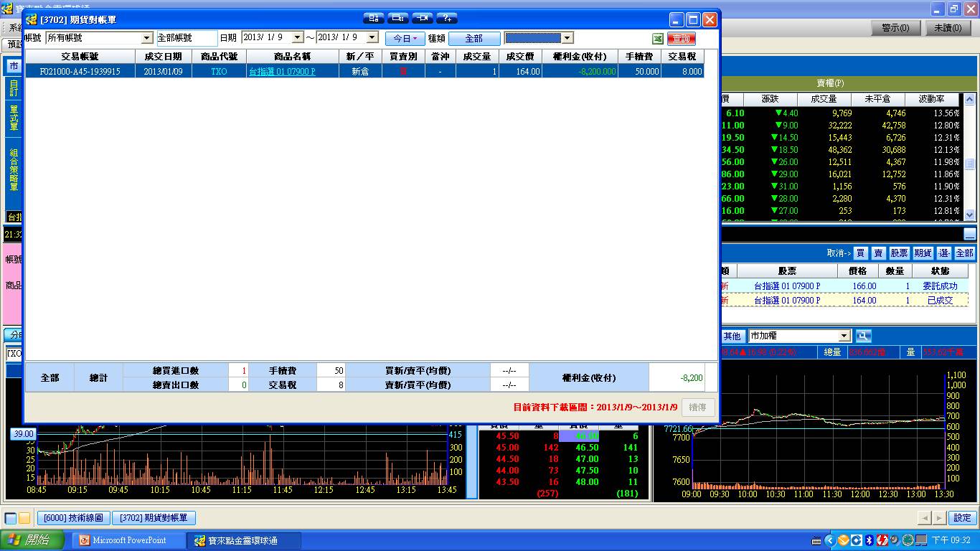Click the Excel export icon

pos(658,38)
